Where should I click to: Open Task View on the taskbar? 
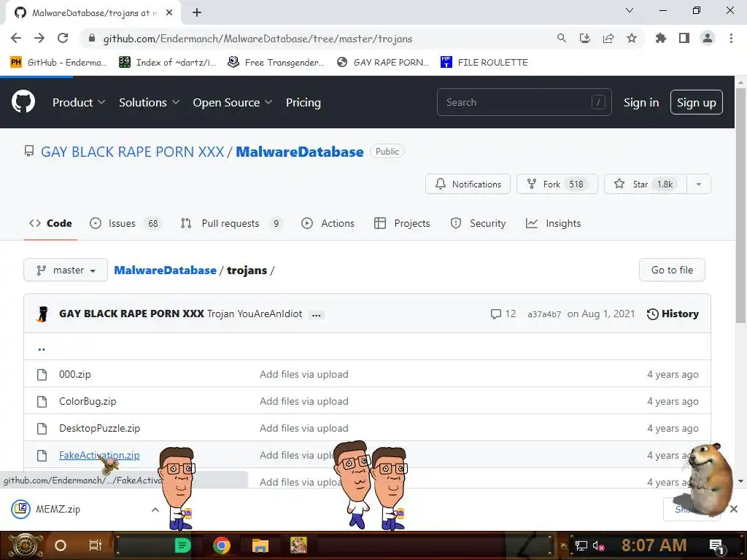[x=96, y=545]
